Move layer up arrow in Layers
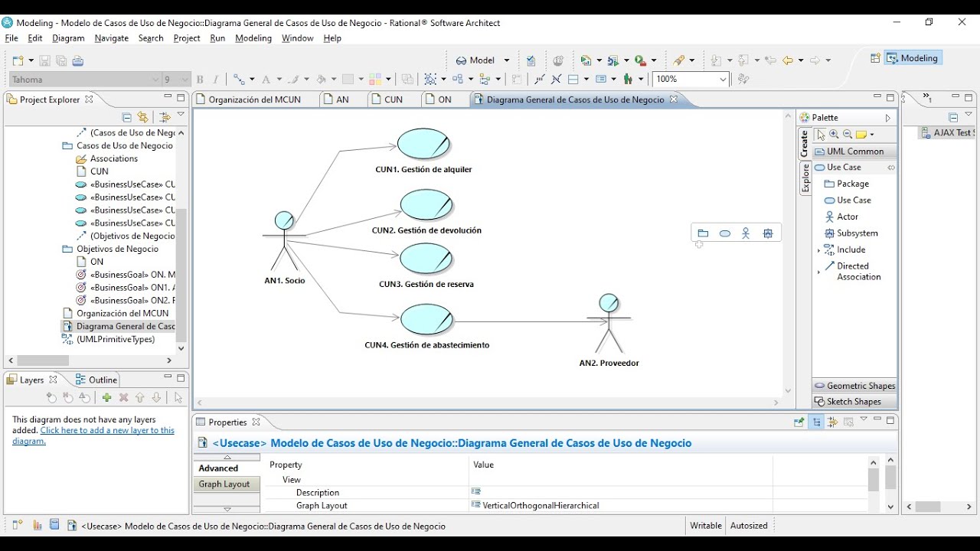 tap(140, 398)
